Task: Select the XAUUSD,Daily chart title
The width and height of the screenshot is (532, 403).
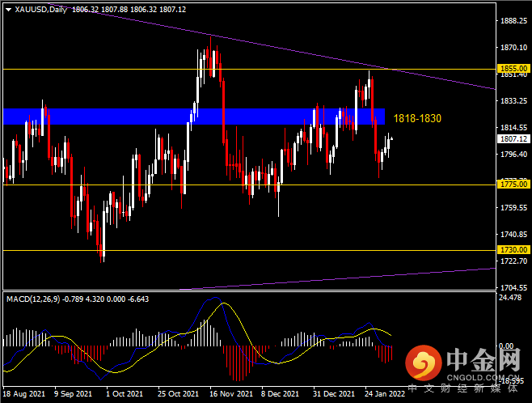Action: (x=40, y=9)
